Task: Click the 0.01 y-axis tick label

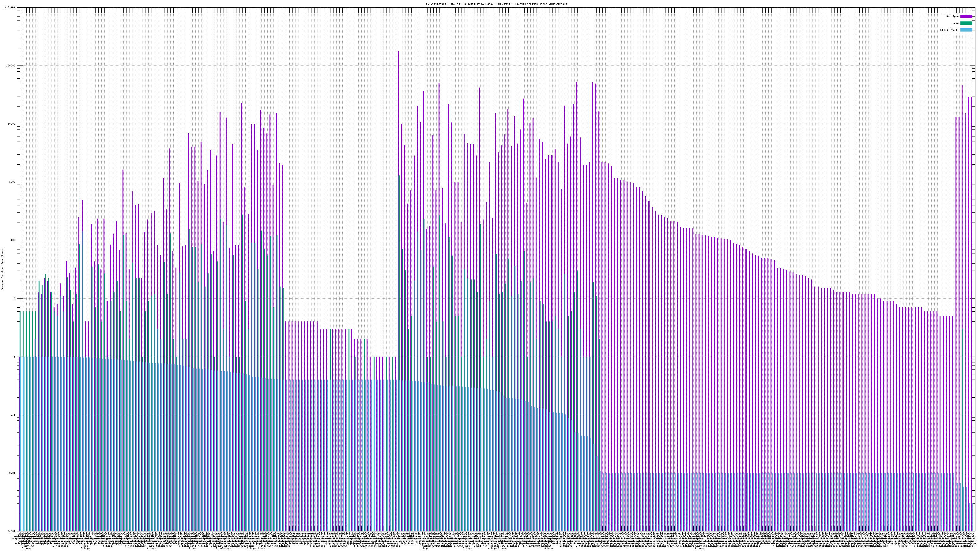Action: [x=12, y=473]
